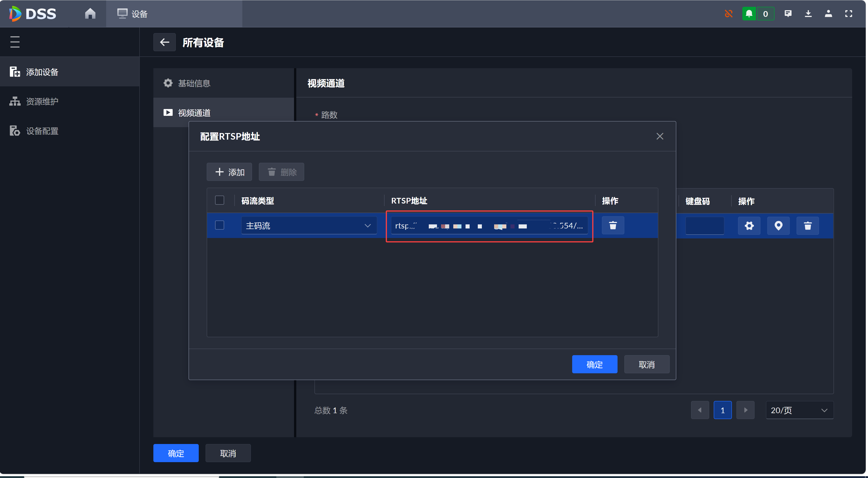Image resolution: width=868 pixels, height=478 pixels.
Task: Click the alarm count 0 badge
Action: 765,13
